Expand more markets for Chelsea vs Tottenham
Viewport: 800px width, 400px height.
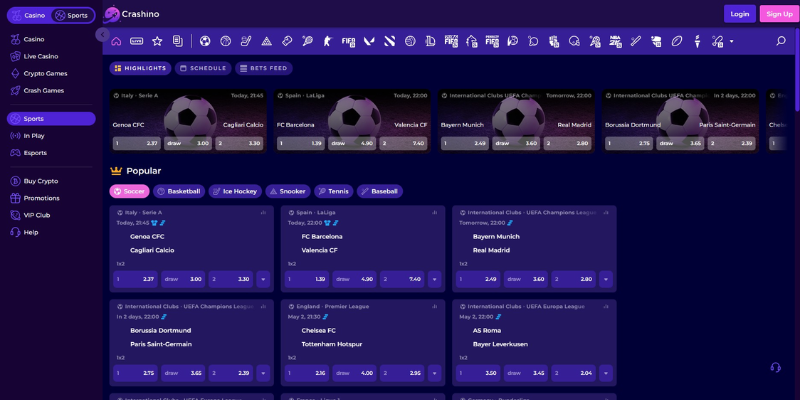coord(435,373)
